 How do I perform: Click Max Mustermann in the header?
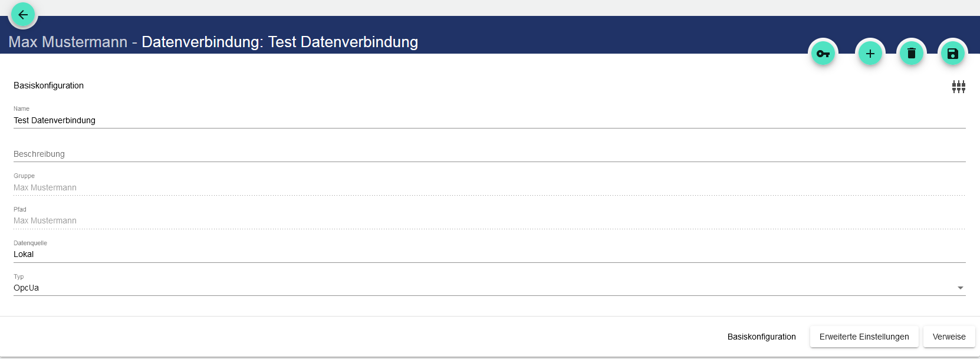click(x=68, y=42)
